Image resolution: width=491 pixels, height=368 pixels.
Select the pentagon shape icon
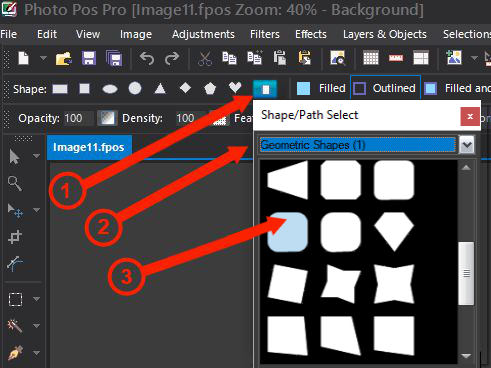pyautogui.click(x=210, y=89)
